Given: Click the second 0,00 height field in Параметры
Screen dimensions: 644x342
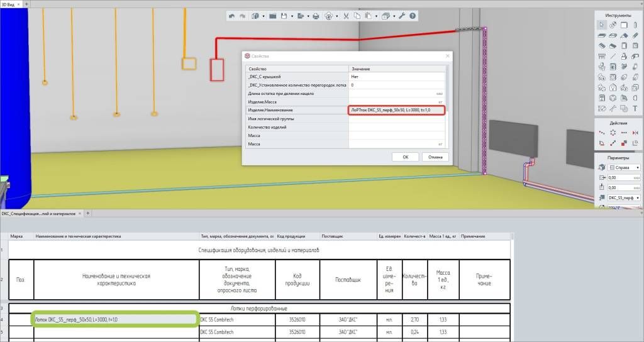Looking at the screenshot, I should 624,187.
